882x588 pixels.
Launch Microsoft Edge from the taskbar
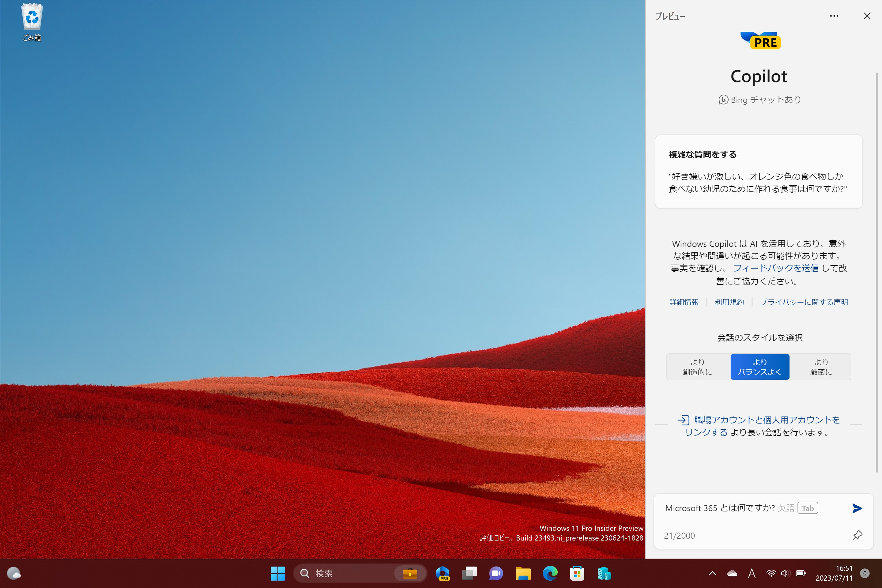(550, 573)
